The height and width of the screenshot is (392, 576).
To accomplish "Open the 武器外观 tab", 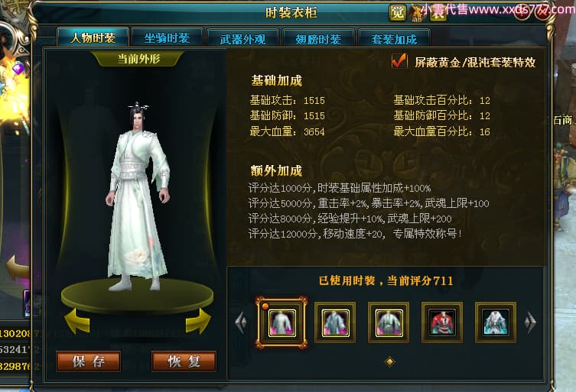I will click(x=242, y=38).
